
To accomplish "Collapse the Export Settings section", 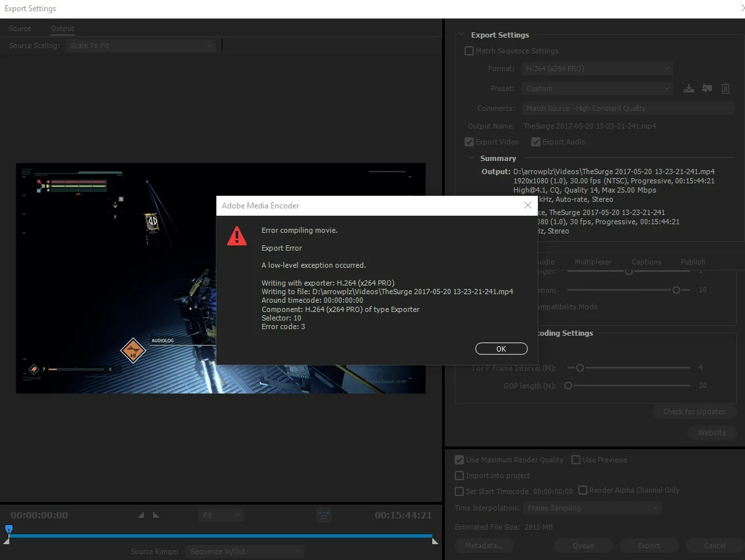I will point(461,35).
